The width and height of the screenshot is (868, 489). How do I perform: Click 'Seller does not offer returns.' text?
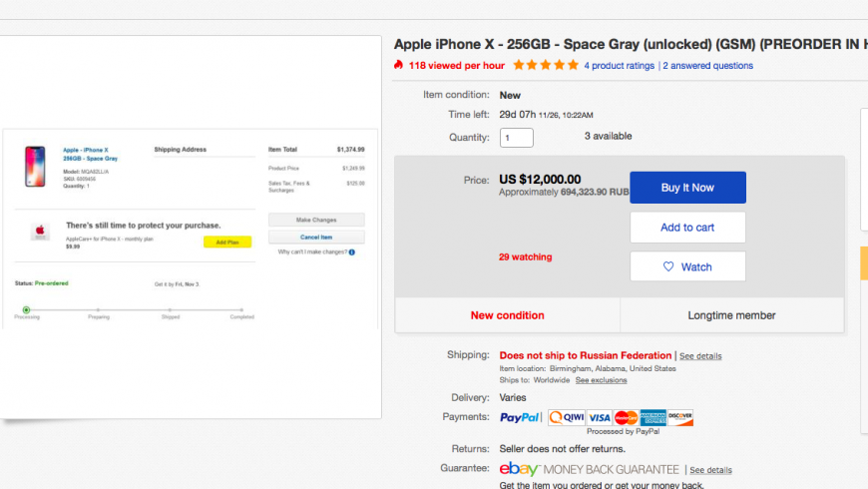[563, 449]
